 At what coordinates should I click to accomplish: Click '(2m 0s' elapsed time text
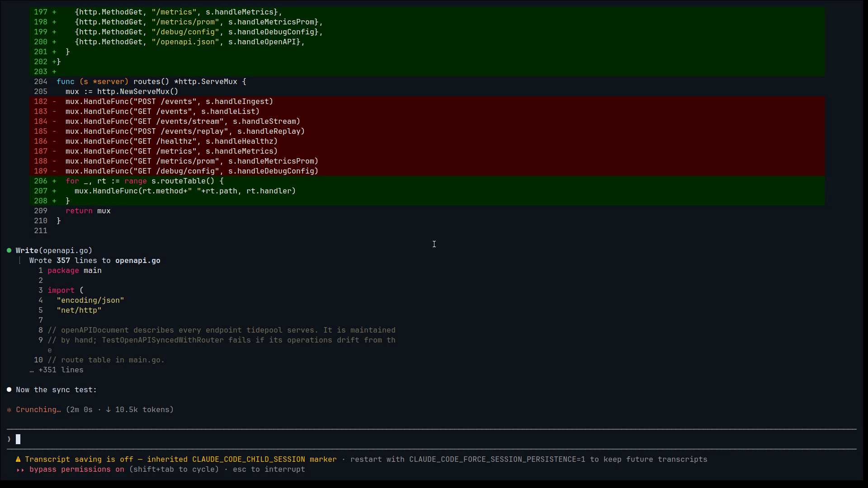[x=79, y=410]
